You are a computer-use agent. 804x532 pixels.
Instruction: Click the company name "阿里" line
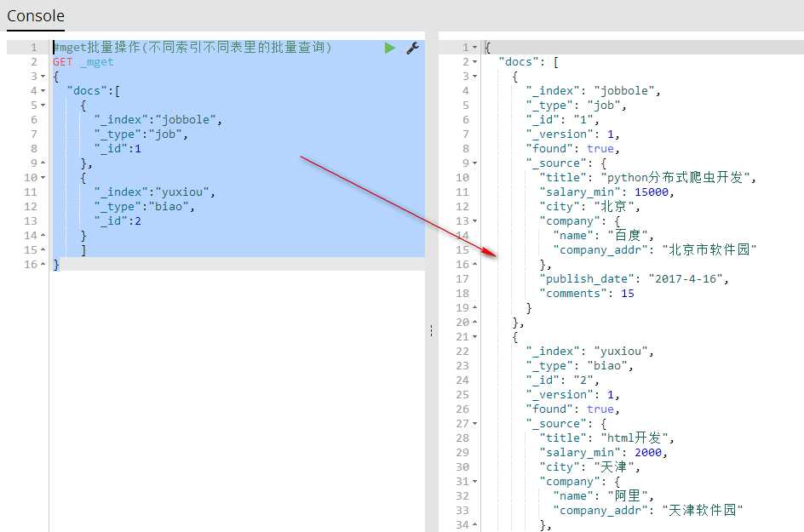[x=603, y=495]
